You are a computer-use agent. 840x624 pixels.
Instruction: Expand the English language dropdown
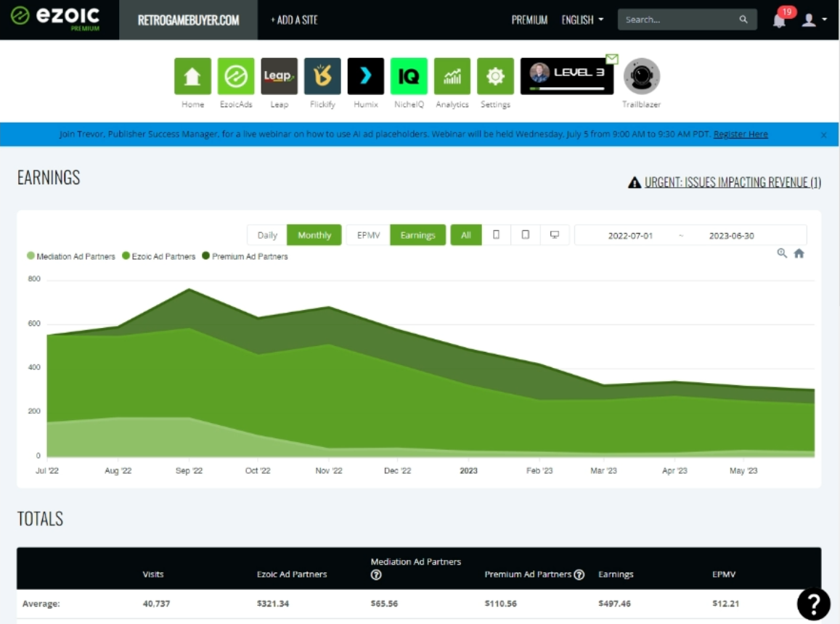(x=582, y=20)
